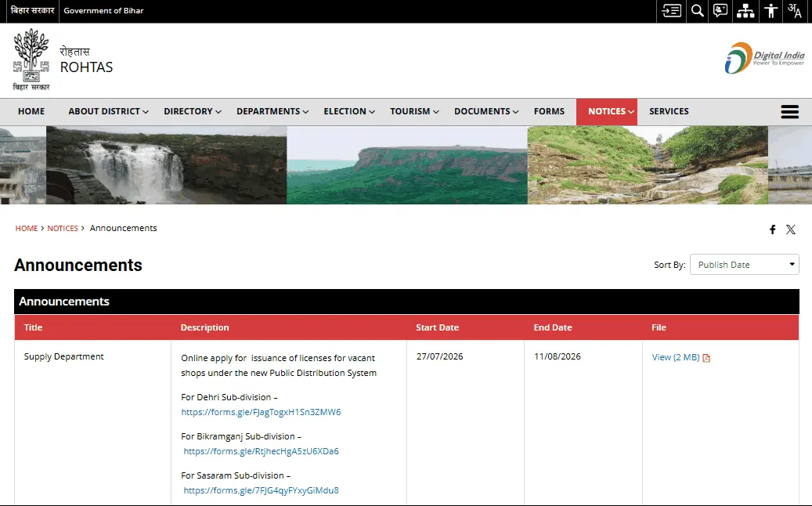Open the social media links icon
Screen dimensions: 812x506
tap(720, 11)
